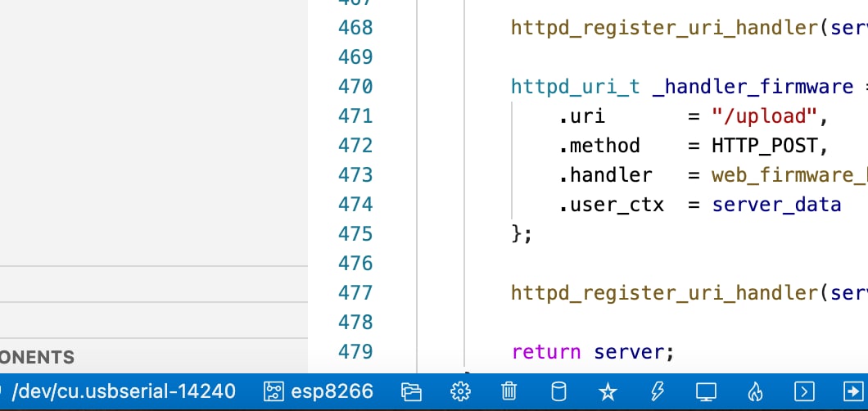
Task: Build project using the cylinder icon
Action: tap(558, 391)
